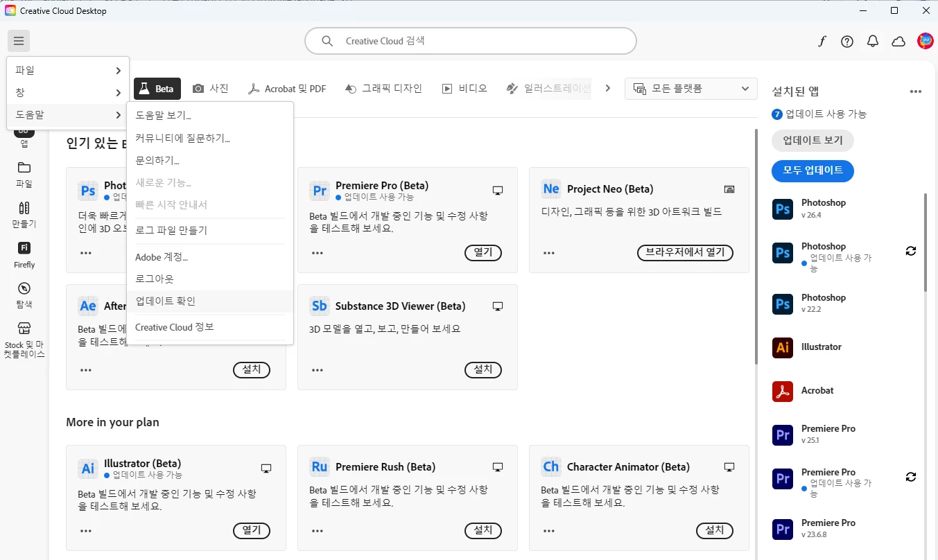Image resolution: width=938 pixels, height=560 pixels.
Task: Open more options on After Effects card
Action: coord(86,370)
